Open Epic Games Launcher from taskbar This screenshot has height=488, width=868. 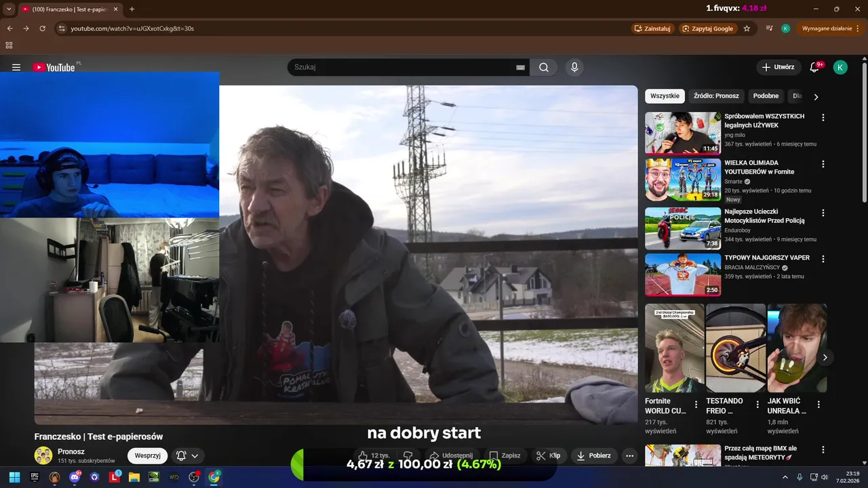[x=35, y=477]
